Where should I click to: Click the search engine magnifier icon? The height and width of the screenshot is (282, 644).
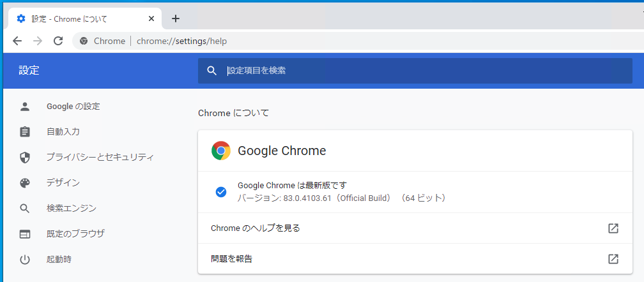pos(25,209)
